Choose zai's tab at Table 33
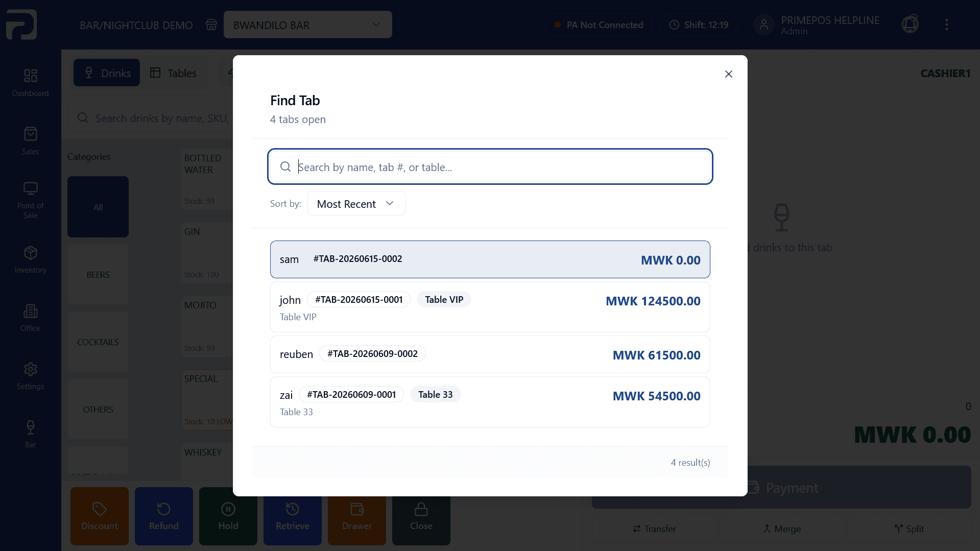Screen dimensions: 980x551 pyautogui.click(x=490, y=402)
